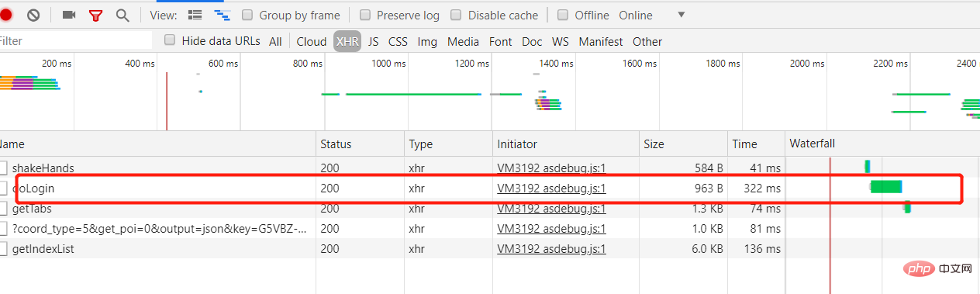This screenshot has width=980, height=294.
Task: Toggle the overview waterfall view icon
Action: tap(223, 15)
